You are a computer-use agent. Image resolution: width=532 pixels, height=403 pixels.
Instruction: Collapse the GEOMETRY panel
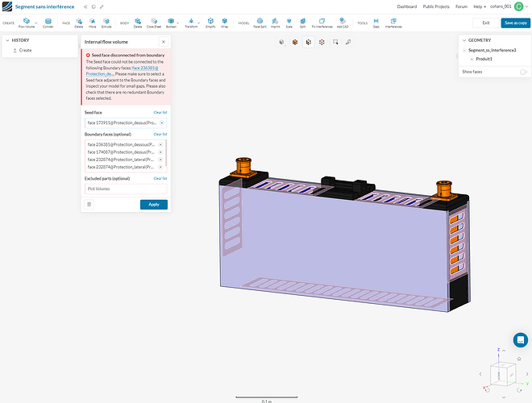point(463,39)
